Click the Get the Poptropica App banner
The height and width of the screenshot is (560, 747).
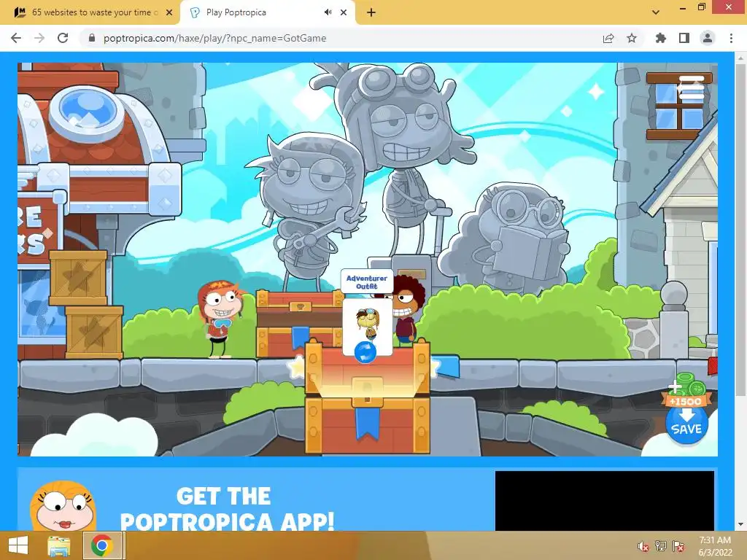point(256,500)
